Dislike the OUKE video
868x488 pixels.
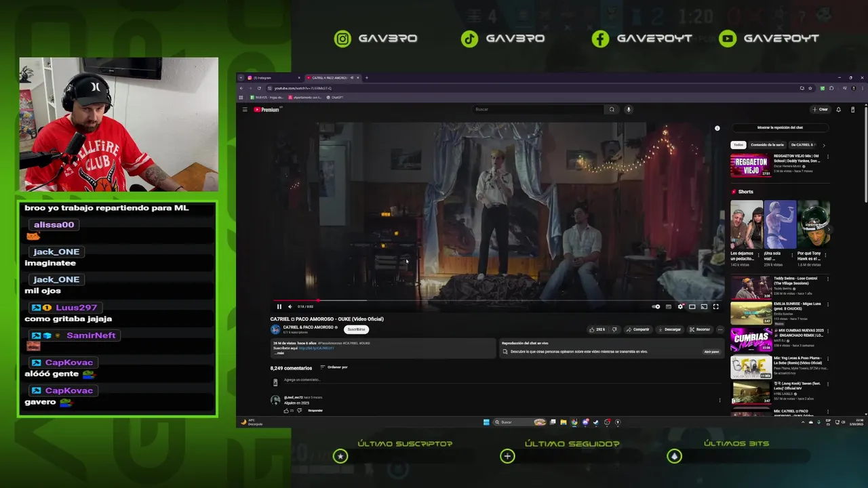(614, 329)
